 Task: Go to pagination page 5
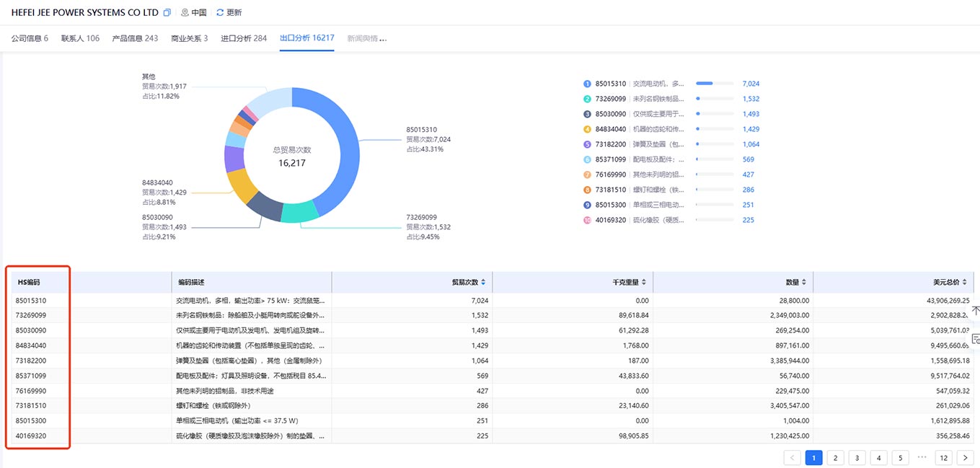tap(900, 458)
